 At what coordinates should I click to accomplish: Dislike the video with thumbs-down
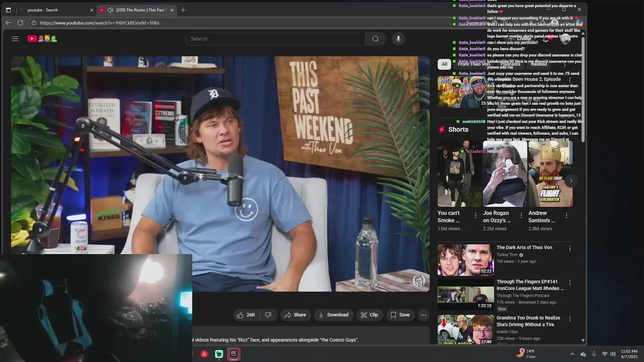(268, 315)
